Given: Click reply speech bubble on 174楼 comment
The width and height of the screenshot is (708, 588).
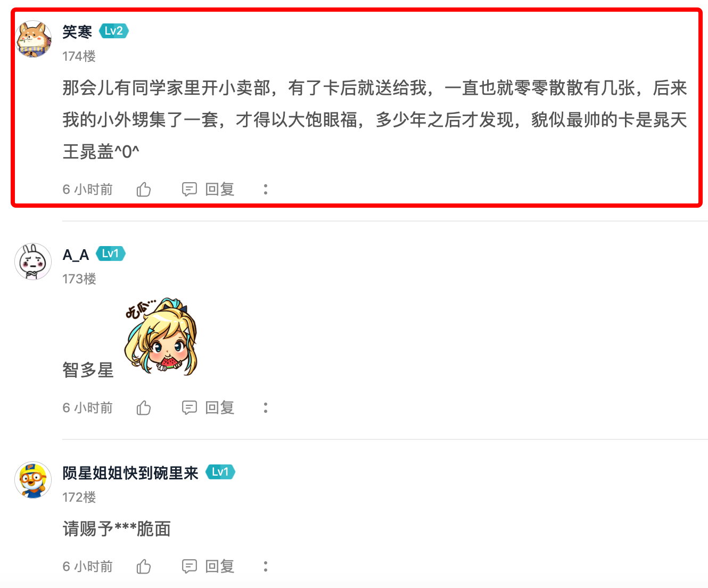Looking at the screenshot, I should tap(190, 189).
